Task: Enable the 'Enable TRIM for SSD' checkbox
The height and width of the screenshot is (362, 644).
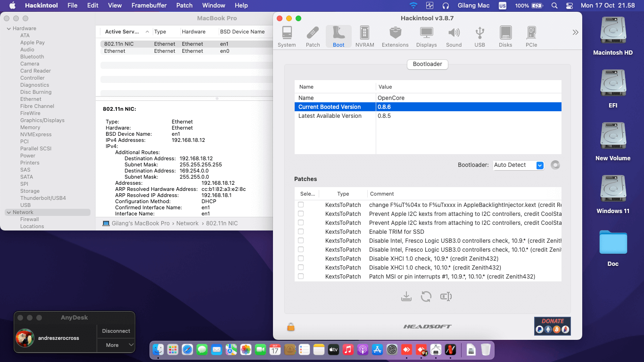Action: pyautogui.click(x=301, y=231)
